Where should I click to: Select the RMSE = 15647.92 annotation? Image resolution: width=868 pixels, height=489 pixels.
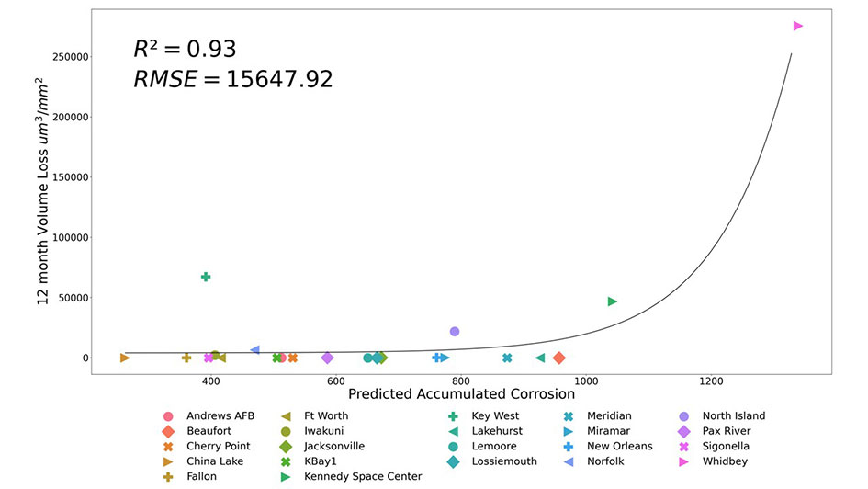[x=232, y=80]
